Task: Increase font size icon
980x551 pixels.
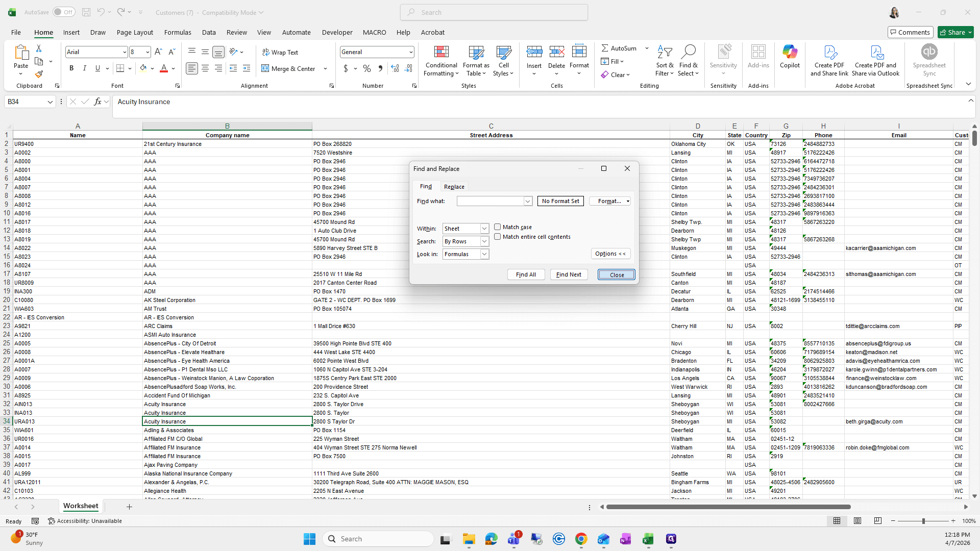Action: click(158, 52)
